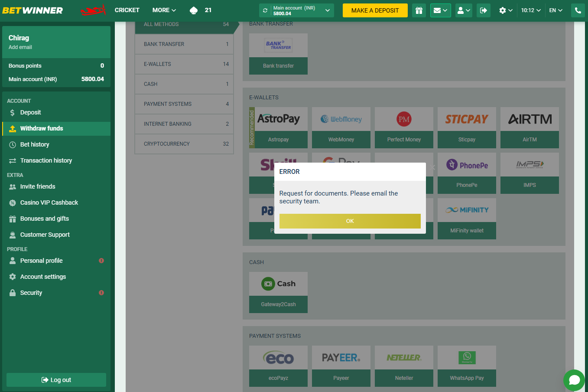Go to Withdraw funds
Screen dimensions: 588x392
(56, 128)
